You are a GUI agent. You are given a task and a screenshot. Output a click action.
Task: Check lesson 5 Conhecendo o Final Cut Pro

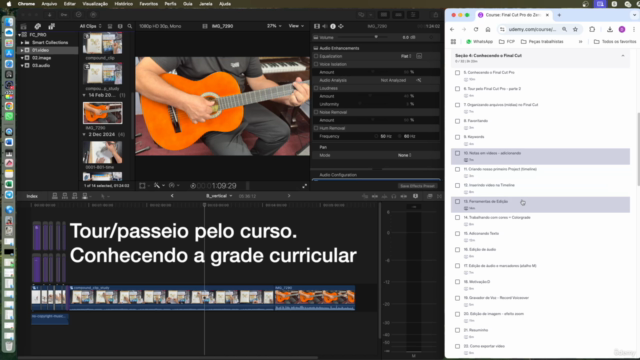pyautogui.click(x=458, y=73)
